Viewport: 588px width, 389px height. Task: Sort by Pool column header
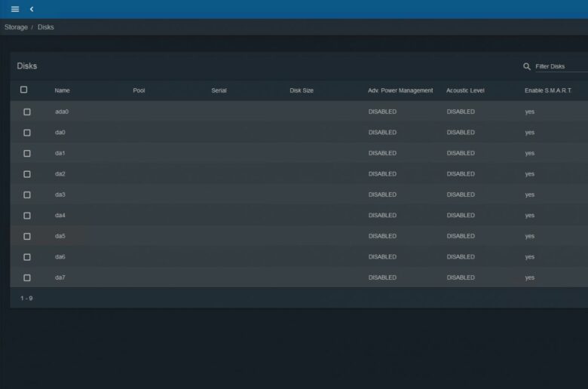(x=139, y=90)
